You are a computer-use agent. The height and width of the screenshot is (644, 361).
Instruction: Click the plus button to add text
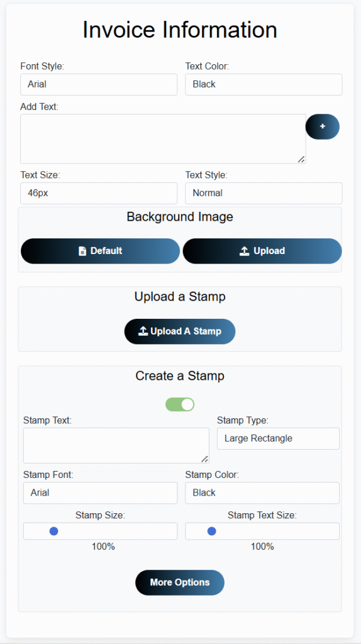tap(323, 126)
